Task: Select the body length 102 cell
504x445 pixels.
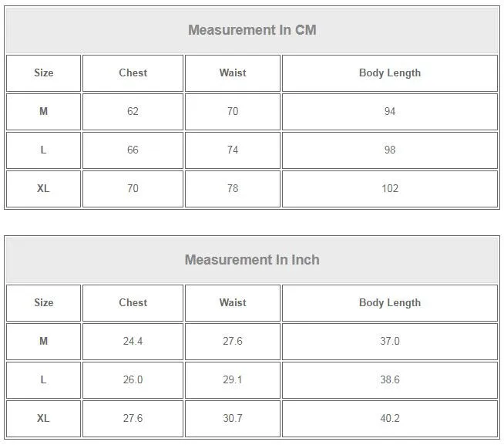Action: (x=390, y=189)
